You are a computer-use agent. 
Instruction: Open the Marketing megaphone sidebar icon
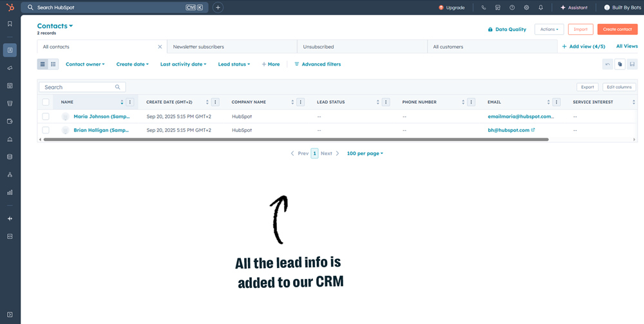pos(10,68)
